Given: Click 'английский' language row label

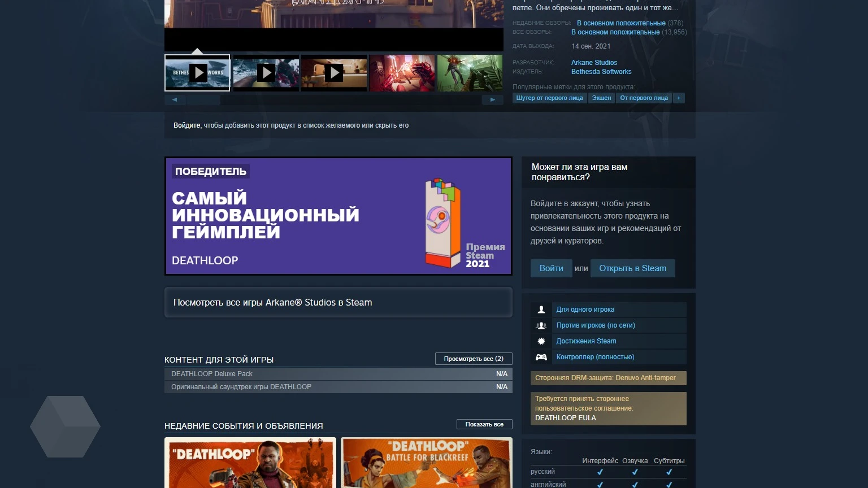Looking at the screenshot, I should pyautogui.click(x=548, y=484).
